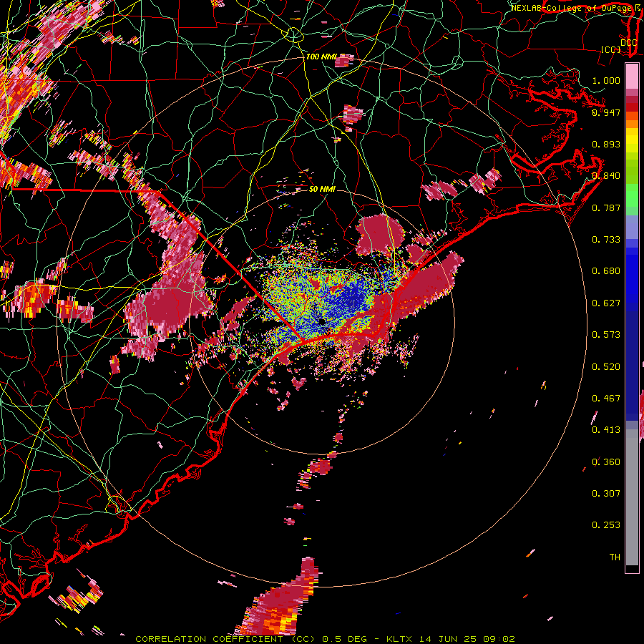Click the black radar site dot at the center
Screen dimensions: 644x644
323,321
